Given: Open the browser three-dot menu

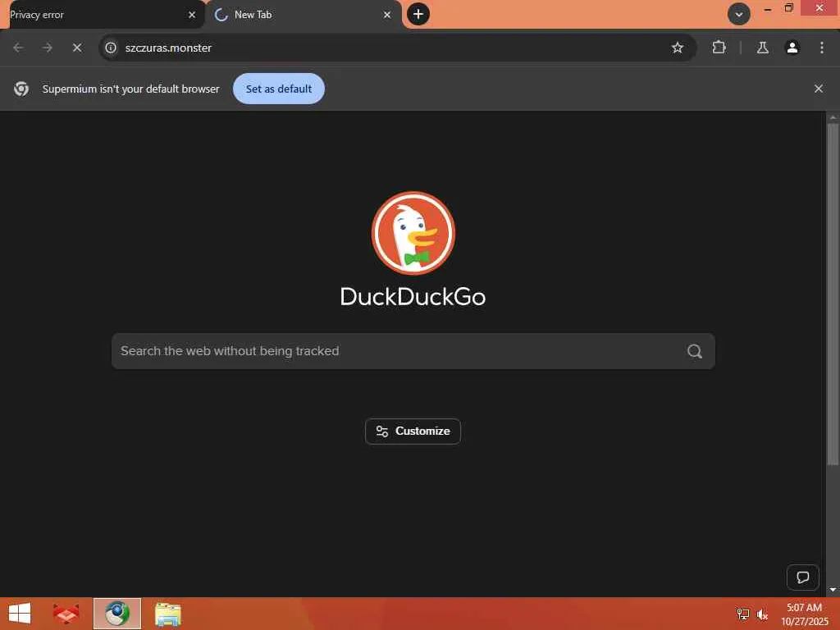Looking at the screenshot, I should [822, 48].
